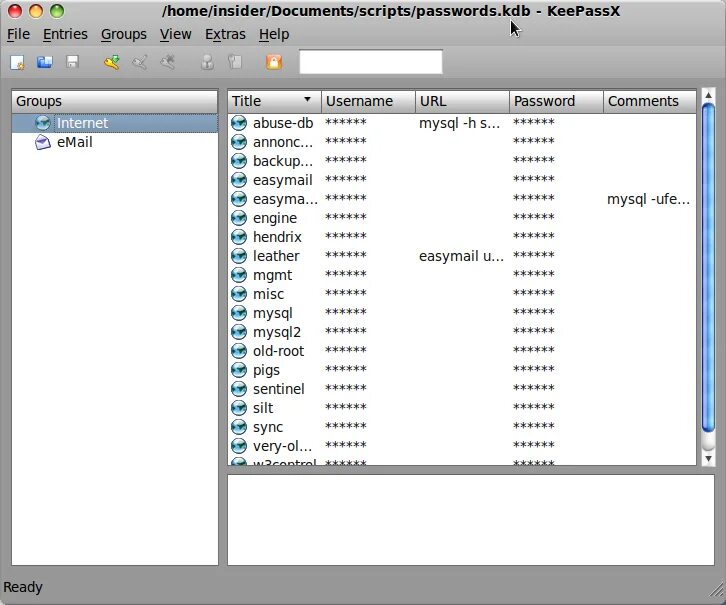Open the Groups menu
Viewport: 726px width, 605px height.
[124, 34]
